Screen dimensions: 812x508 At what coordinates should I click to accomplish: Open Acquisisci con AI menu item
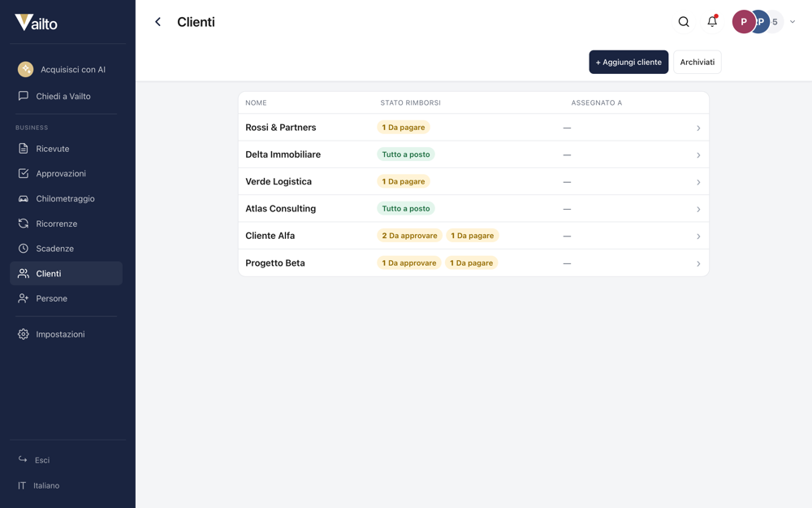(x=67, y=69)
